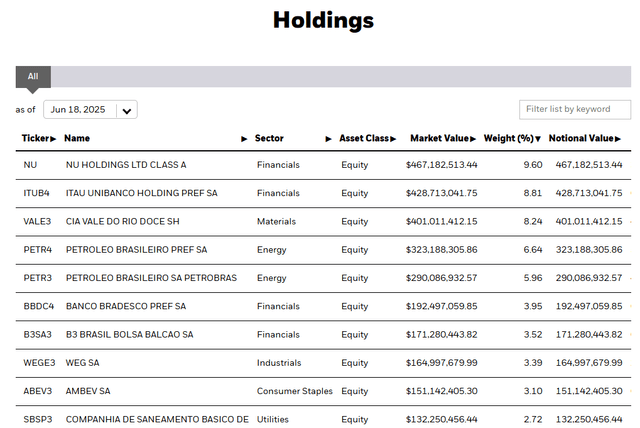Select ticker NU cell
The width and height of the screenshot is (640, 428).
point(30,165)
